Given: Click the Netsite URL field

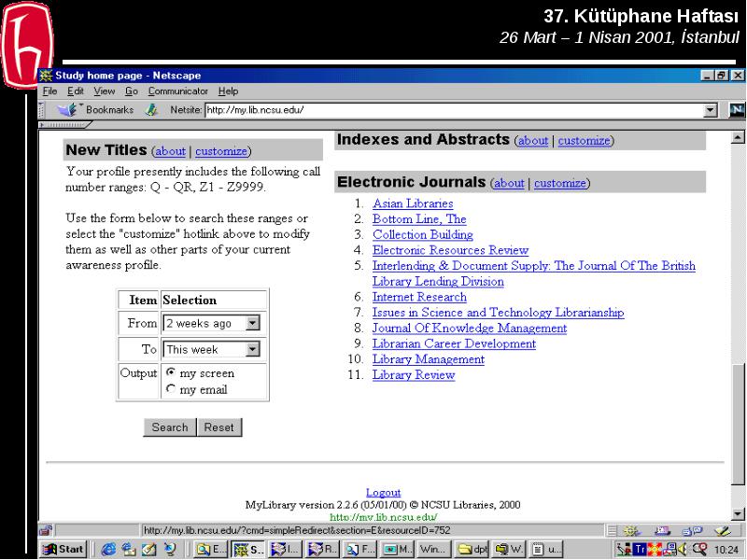Looking at the screenshot, I should [454, 110].
